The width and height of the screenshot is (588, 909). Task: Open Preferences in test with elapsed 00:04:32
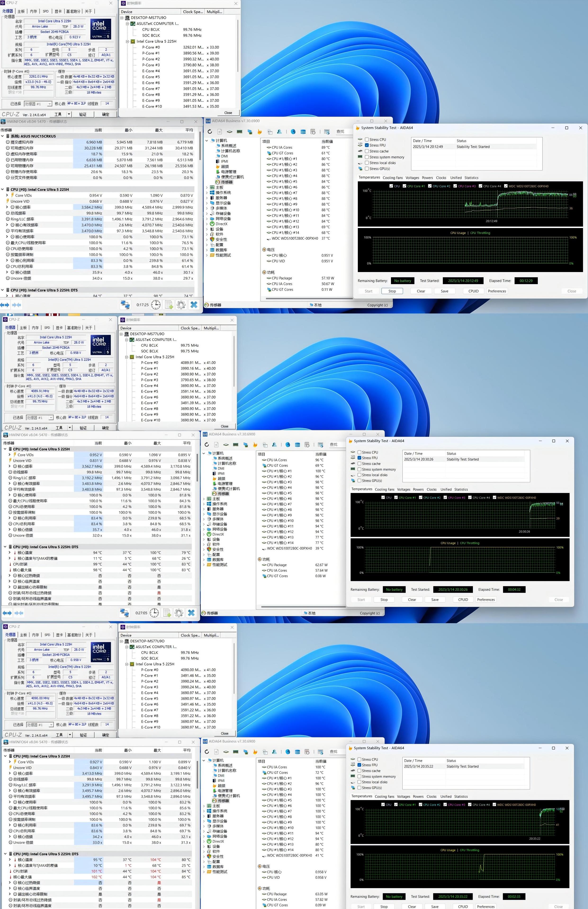pos(486,599)
